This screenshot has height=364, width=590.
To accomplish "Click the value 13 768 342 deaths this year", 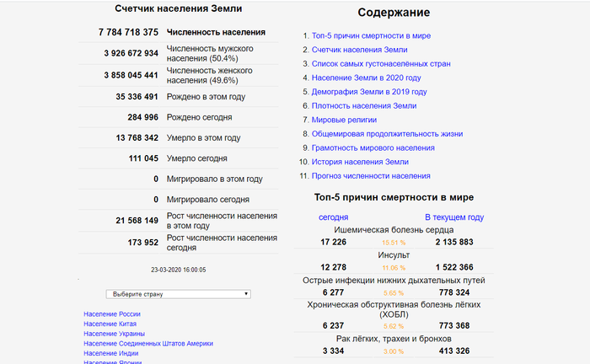I will [x=137, y=138].
